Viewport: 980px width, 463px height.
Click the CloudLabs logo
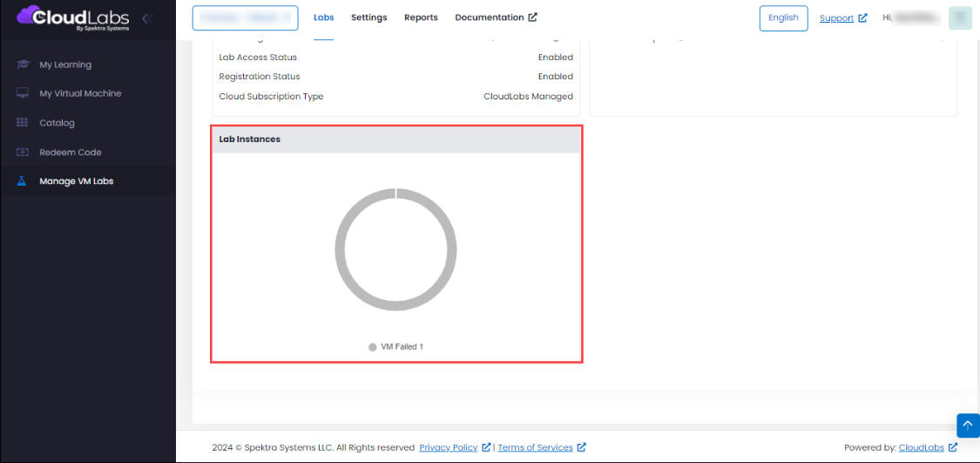tap(73, 19)
